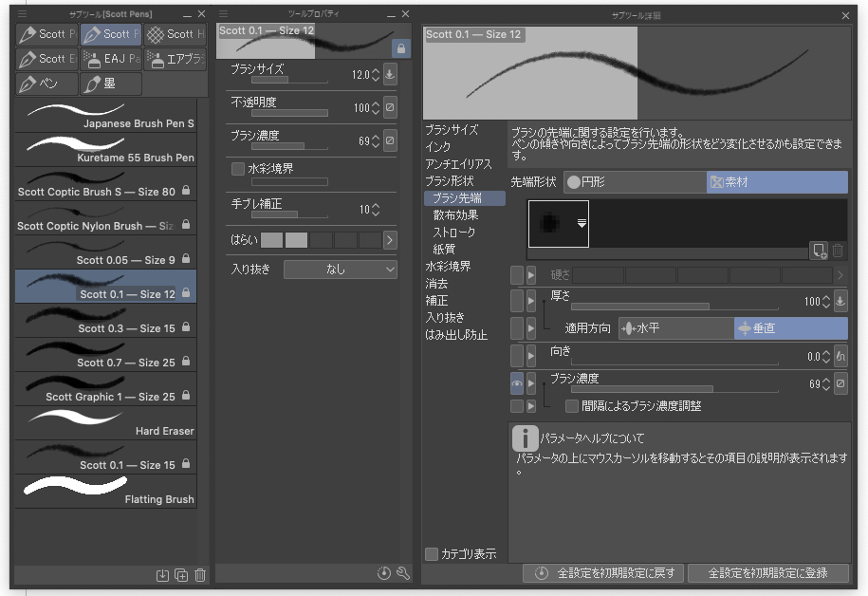
Task: Toggle the カテゴリ表示 checkbox
Action: coord(433,554)
